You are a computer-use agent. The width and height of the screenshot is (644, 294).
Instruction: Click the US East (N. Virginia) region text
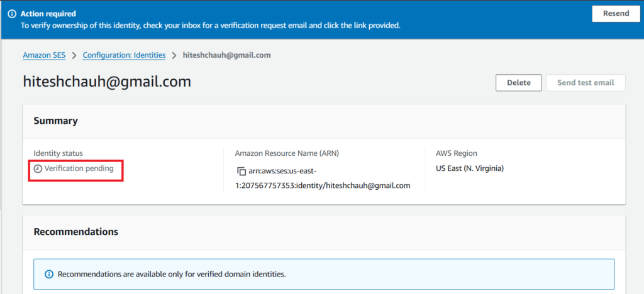tap(470, 168)
